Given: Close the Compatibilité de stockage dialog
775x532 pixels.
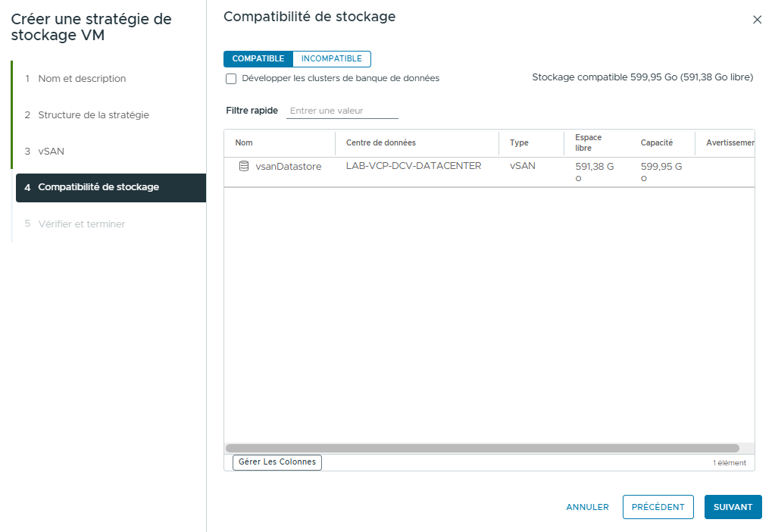Looking at the screenshot, I should coord(757,20).
